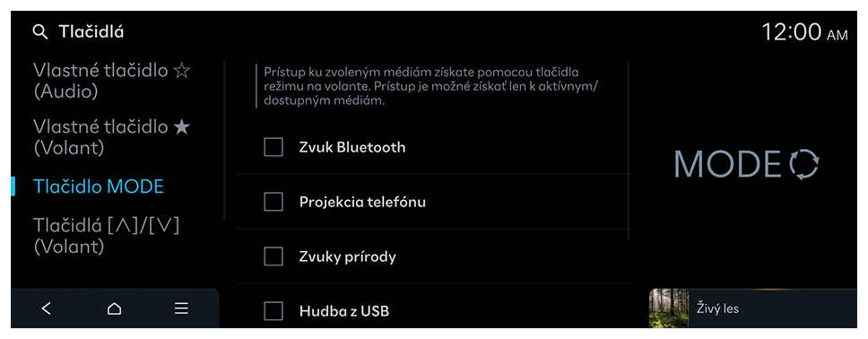Image resolution: width=868 pixels, height=339 pixels.
Task: Click the 12:00 AM clock display
Action: (x=804, y=32)
